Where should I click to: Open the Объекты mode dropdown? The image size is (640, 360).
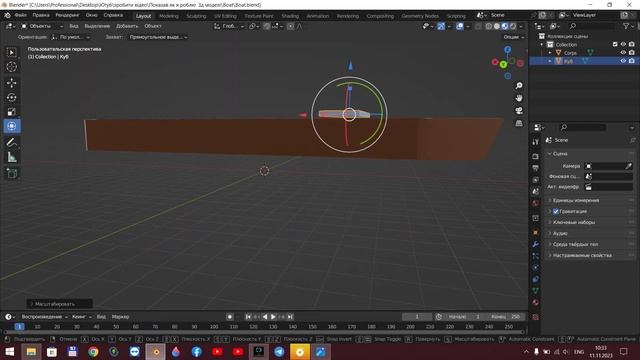coord(42,26)
